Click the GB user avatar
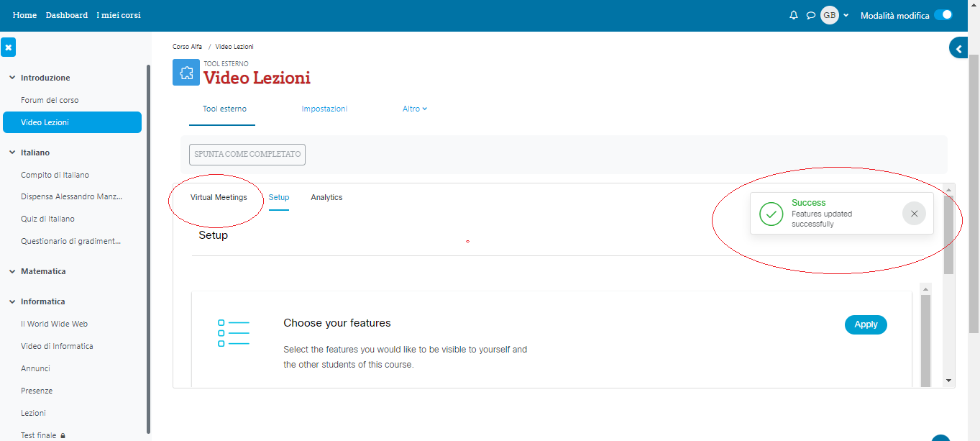Image resolution: width=980 pixels, height=441 pixels. (830, 15)
